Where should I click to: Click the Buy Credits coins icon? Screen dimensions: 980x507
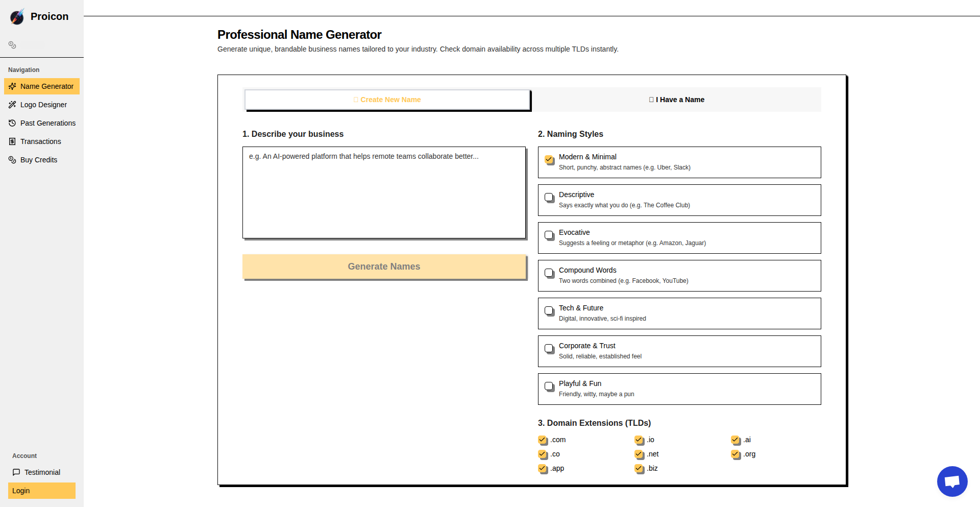12,160
